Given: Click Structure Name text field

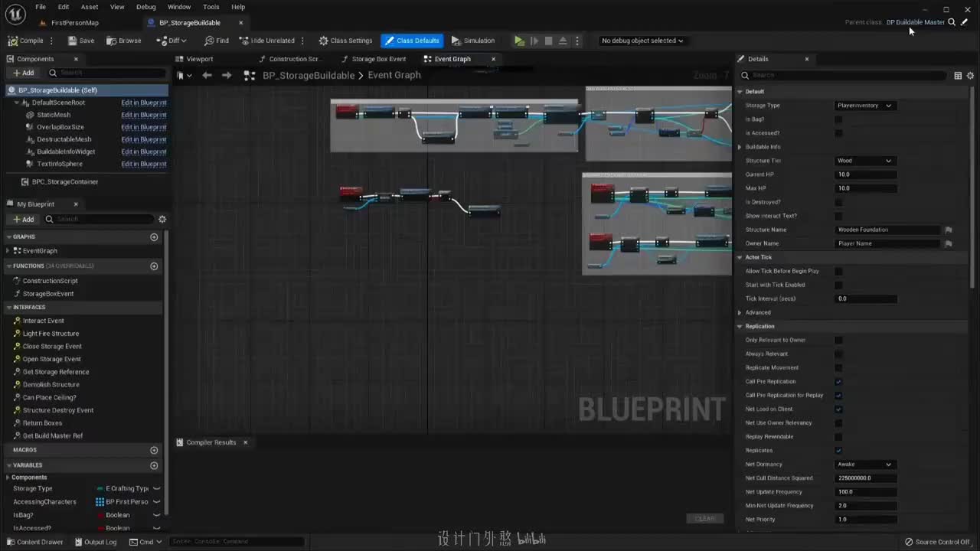Looking at the screenshot, I should coord(887,230).
